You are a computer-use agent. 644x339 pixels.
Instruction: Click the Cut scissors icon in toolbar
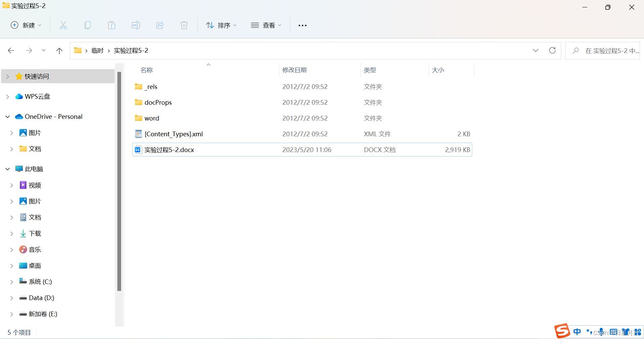(x=63, y=25)
